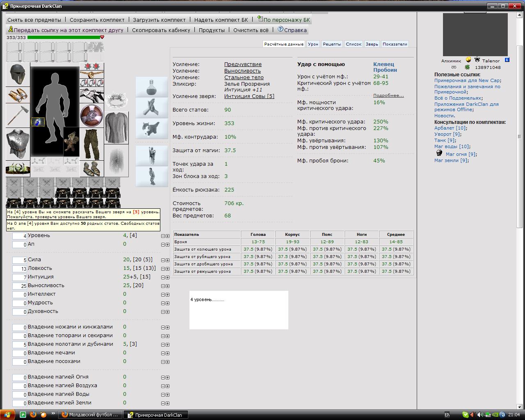Open the chest armor slot icon
This screenshot has height=420, width=525.
click(x=18, y=144)
